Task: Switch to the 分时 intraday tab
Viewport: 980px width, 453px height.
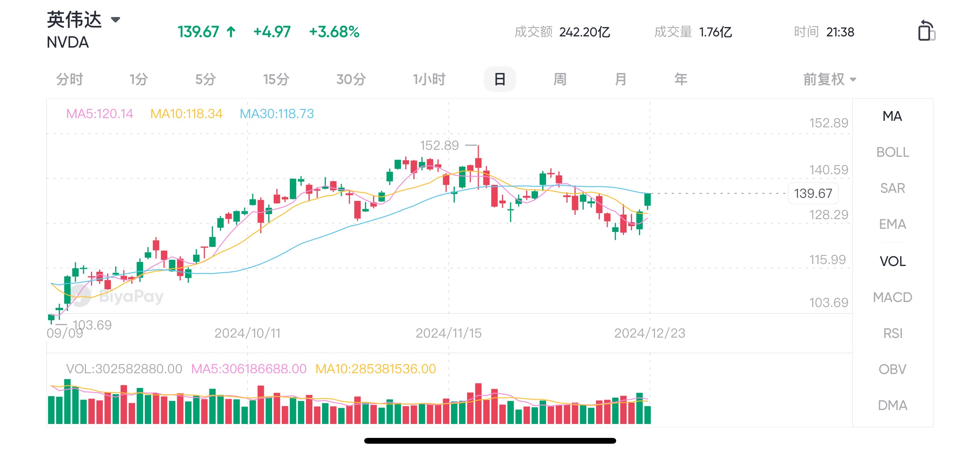Action: pos(70,79)
